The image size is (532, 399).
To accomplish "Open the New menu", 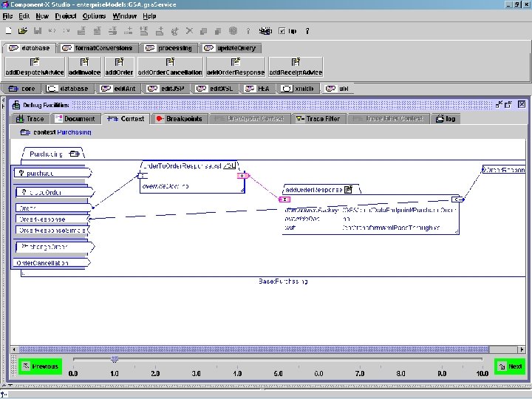I will click(42, 16).
